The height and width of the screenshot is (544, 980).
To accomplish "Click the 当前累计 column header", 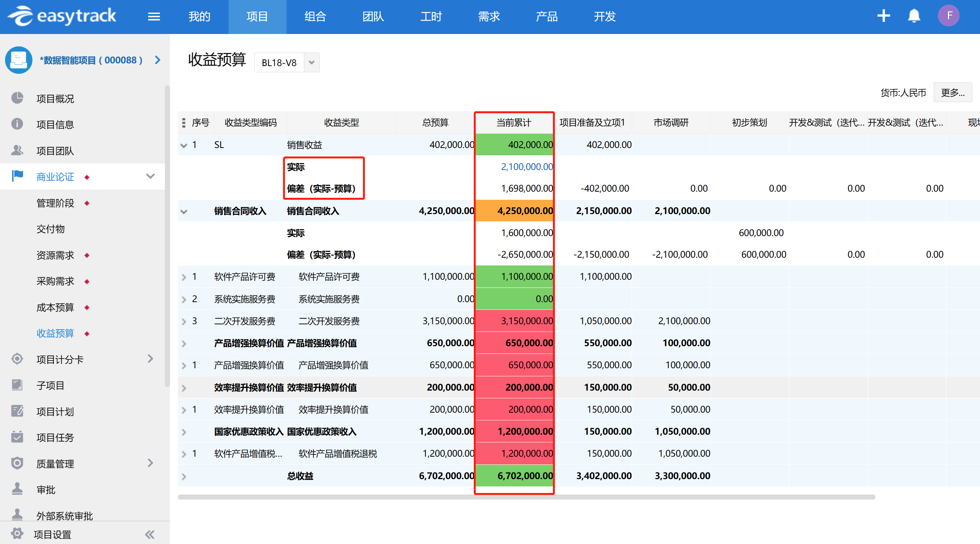I will click(514, 122).
